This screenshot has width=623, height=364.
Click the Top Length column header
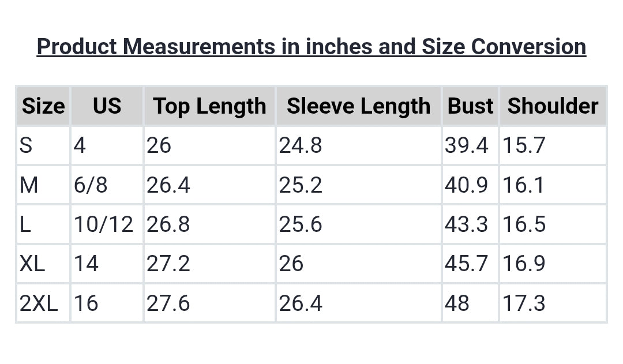(x=209, y=106)
